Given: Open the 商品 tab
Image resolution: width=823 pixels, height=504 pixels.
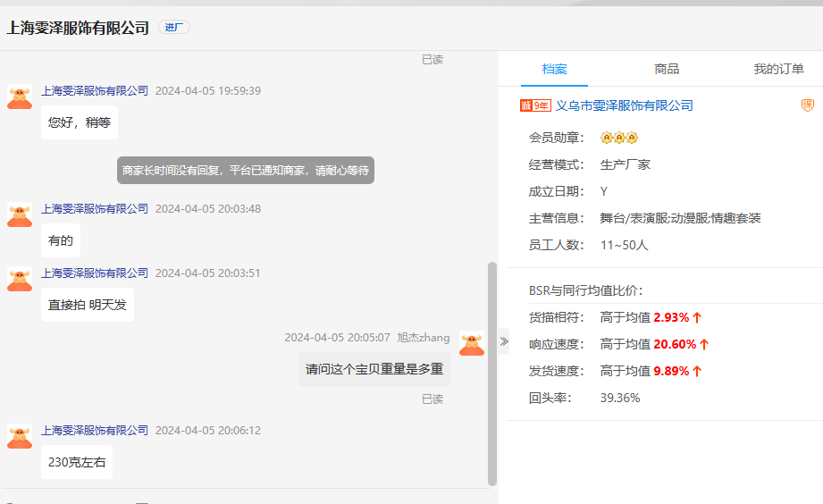Looking at the screenshot, I should coord(667,69).
